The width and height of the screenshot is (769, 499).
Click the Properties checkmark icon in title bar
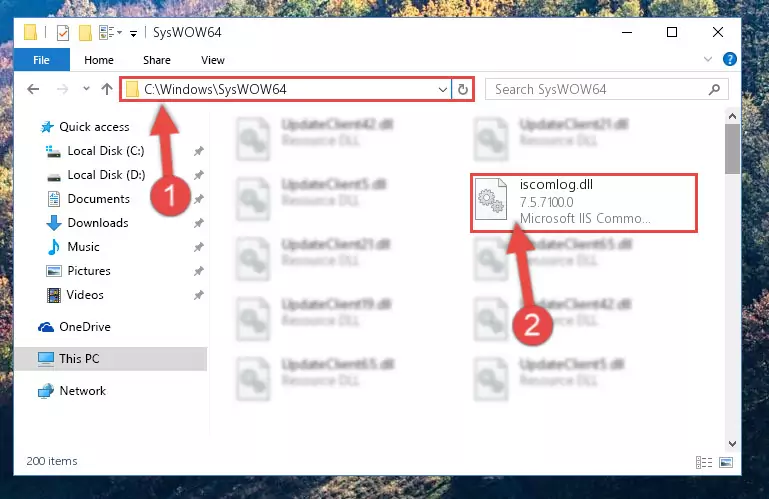tap(63, 33)
